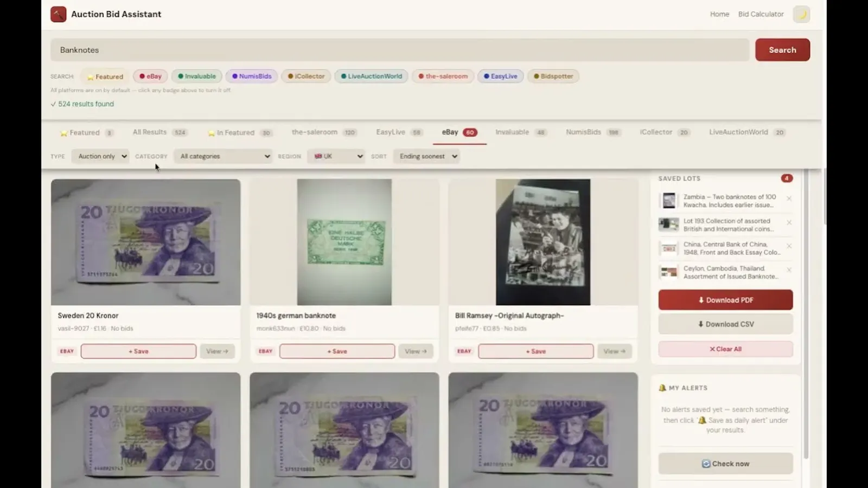The image size is (868, 488).
Task: Toggle the-saleroom platform badge
Action: (443, 76)
